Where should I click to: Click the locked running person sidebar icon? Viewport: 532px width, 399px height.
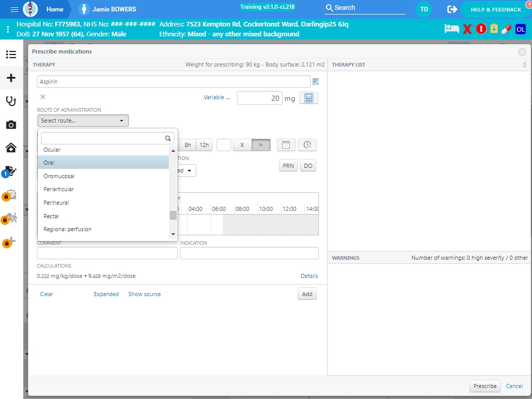(x=9, y=218)
